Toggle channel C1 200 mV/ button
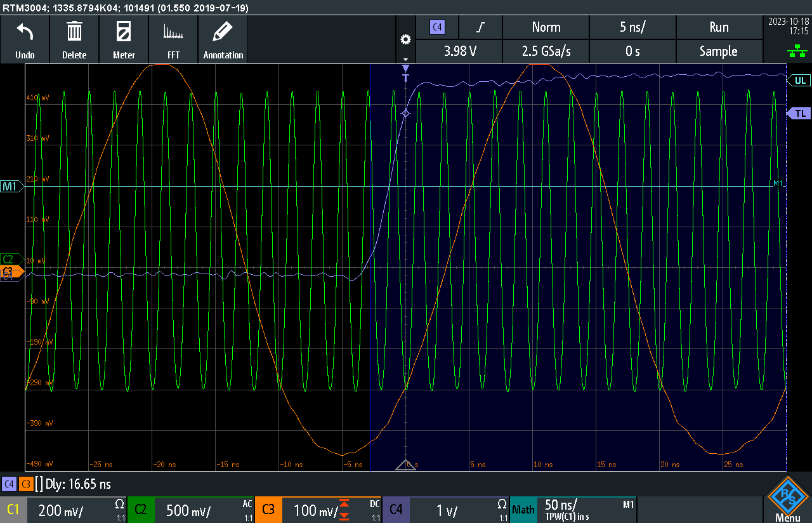This screenshot has width=812, height=523. [63, 510]
